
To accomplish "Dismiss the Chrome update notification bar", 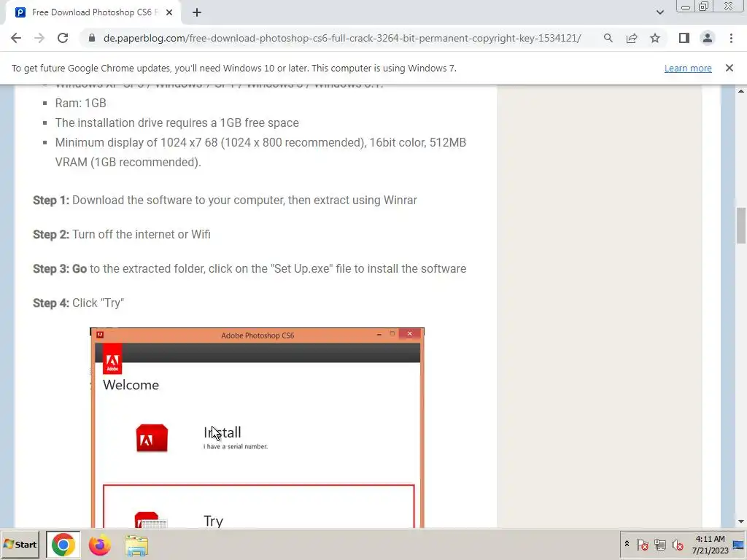I will (x=729, y=68).
